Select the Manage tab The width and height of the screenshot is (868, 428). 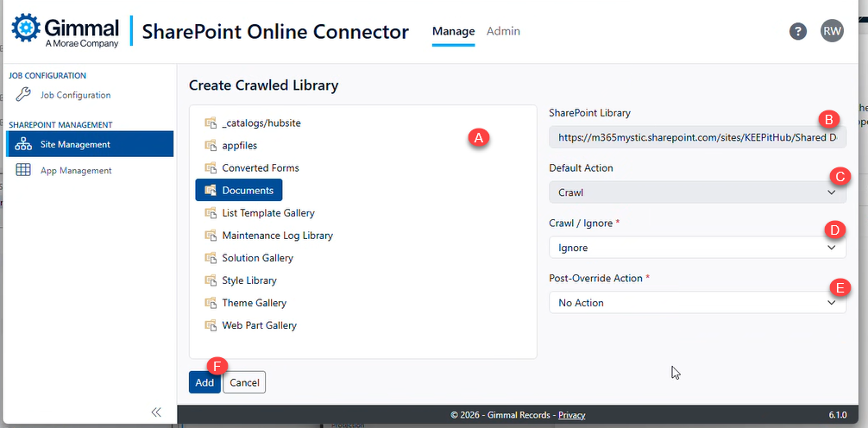453,31
